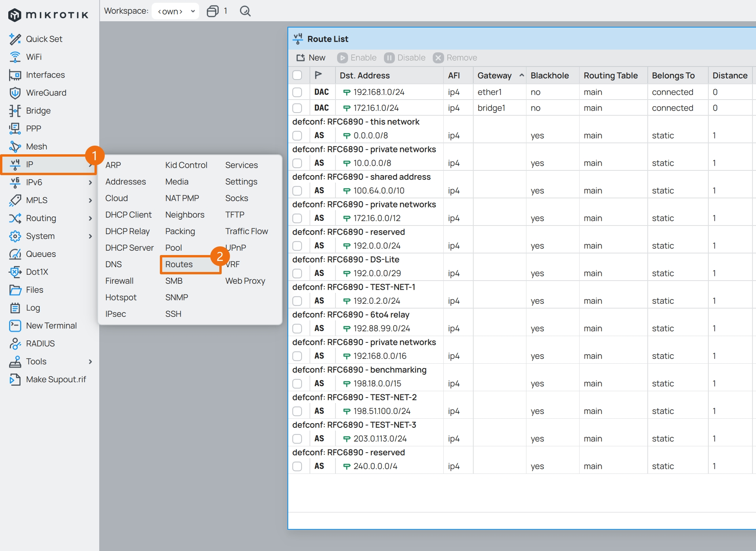The image size is (756, 551).
Task: Expand the Routing submenu arrow
Action: coord(90,218)
